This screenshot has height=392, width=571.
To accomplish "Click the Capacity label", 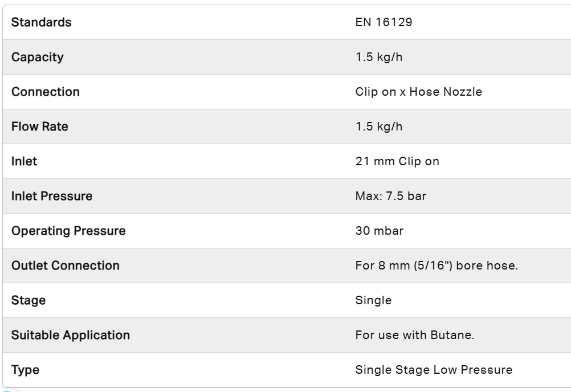I will 38,57.
